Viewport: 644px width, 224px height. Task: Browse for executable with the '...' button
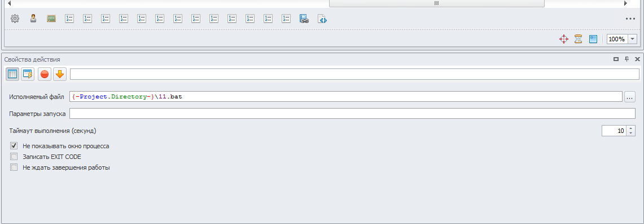tap(630, 97)
